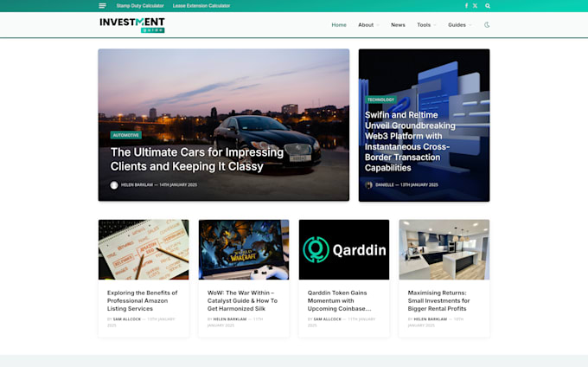Click Danielle author name on Web3 article
Viewport: 588px width, 367px height.
coord(385,185)
